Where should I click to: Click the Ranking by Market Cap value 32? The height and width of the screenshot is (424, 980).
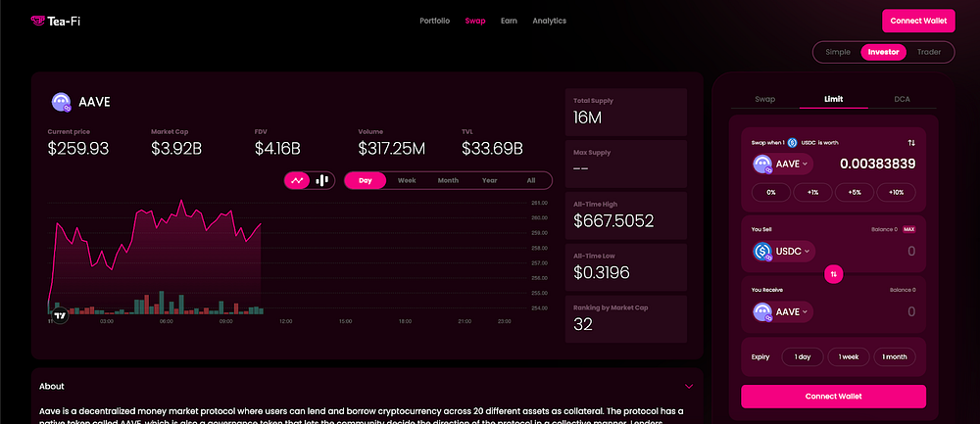point(582,325)
